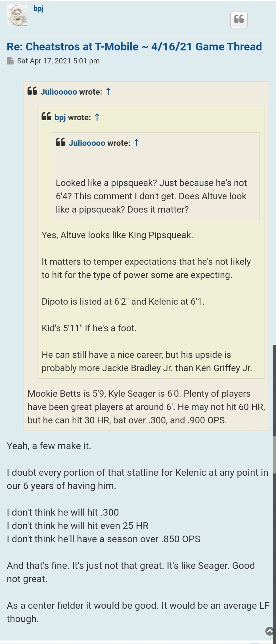The image size is (276, 644).
Task: Click the post document icon beside date
Action: click(x=11, y=61)
